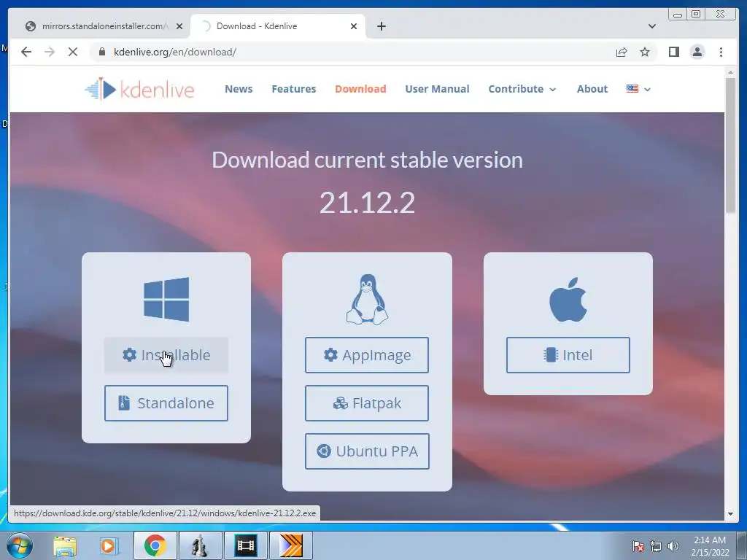The height and width of the screenshot is (560, 747).
Task: Select the Download - Kdenlive tab
Action: [278, 26]
